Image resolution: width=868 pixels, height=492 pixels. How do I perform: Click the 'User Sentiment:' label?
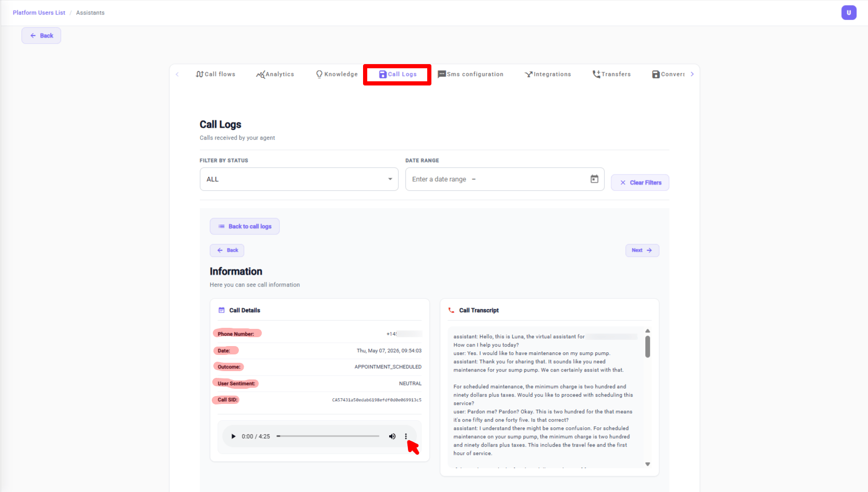pos(236,384)
